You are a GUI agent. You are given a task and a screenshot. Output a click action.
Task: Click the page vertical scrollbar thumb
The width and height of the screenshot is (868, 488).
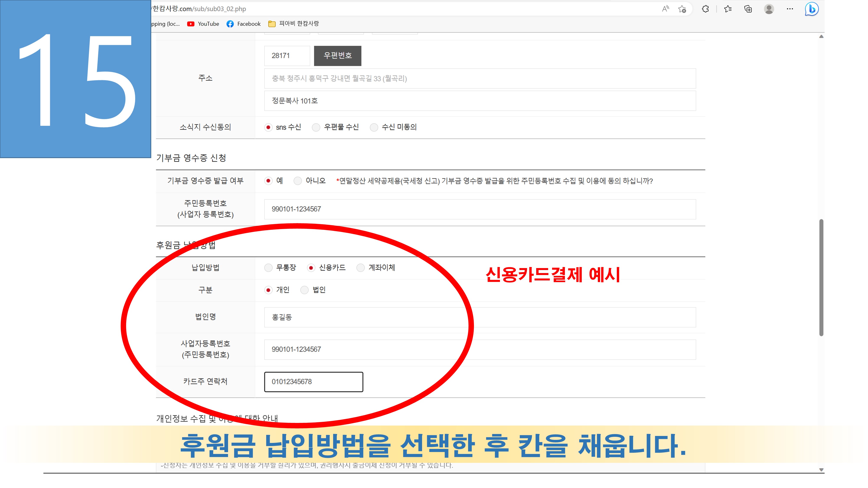pos(821,278)
